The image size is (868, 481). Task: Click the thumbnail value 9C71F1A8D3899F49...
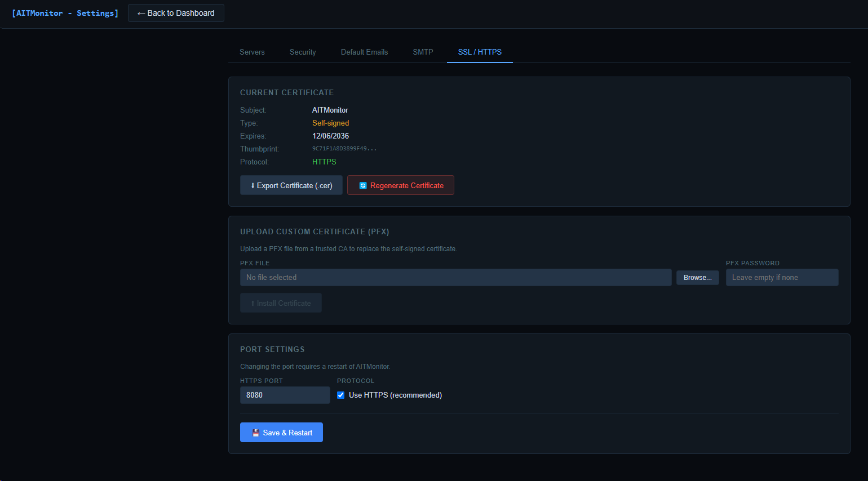point(344,149)
